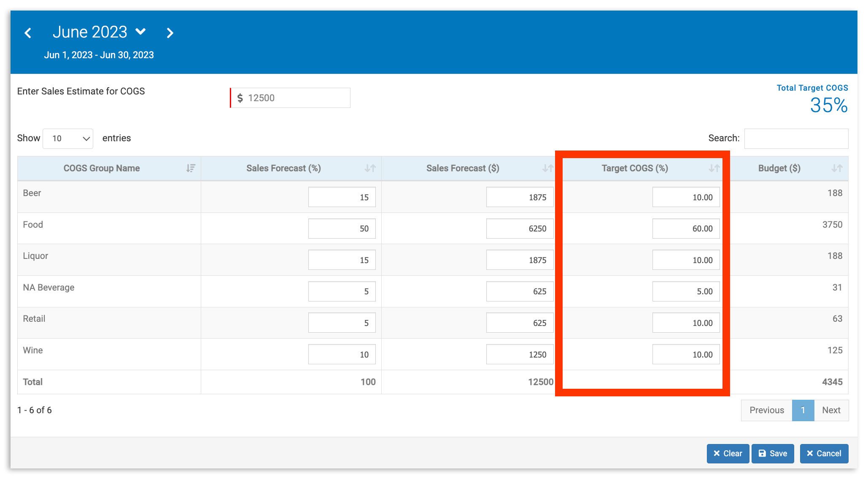Viewport: 868px width, 479px height.
Task: Go to next month arrow
Action: pyautogui.click(x=170, y=33)
